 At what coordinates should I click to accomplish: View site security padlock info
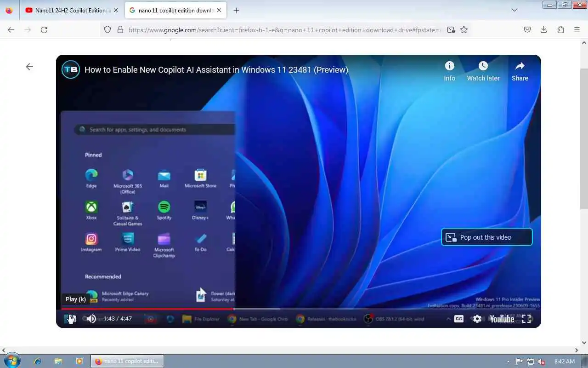[120, 29]
